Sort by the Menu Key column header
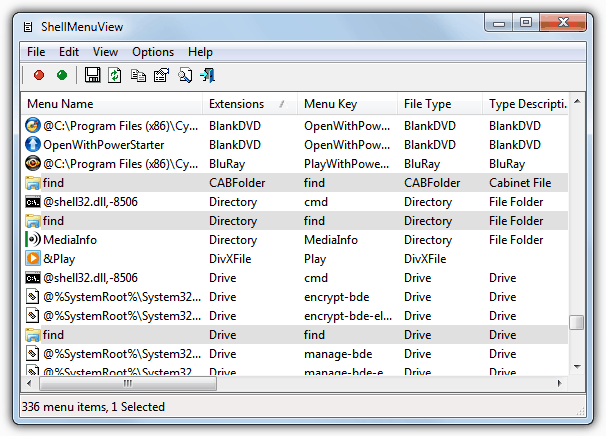This screenshot has width=606, height=436. coord(347,104)
